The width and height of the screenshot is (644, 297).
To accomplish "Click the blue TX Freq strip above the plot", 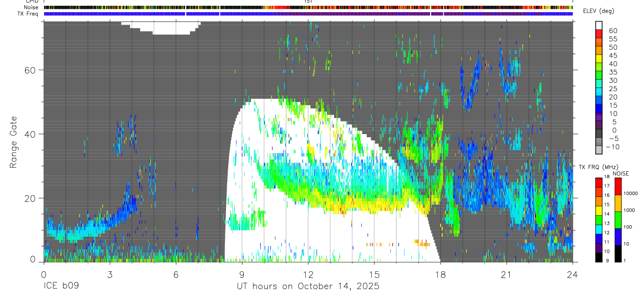I will coord(308,14).
